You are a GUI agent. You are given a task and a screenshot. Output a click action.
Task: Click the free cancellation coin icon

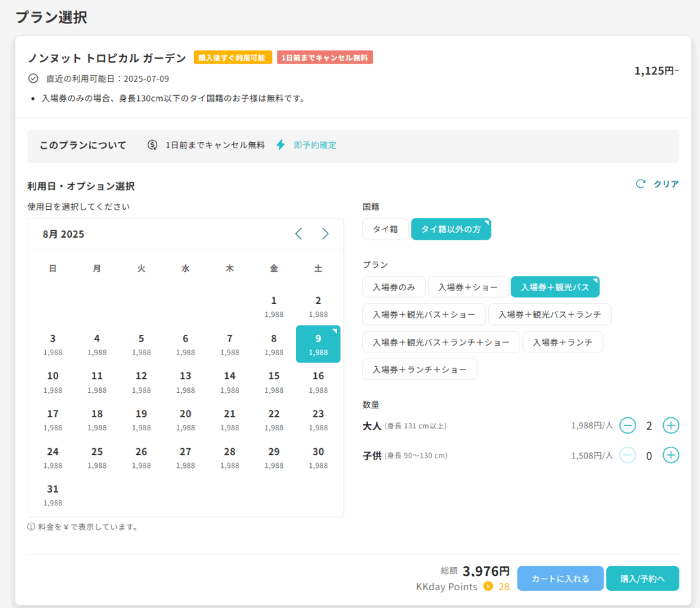(x=152, y=145)
